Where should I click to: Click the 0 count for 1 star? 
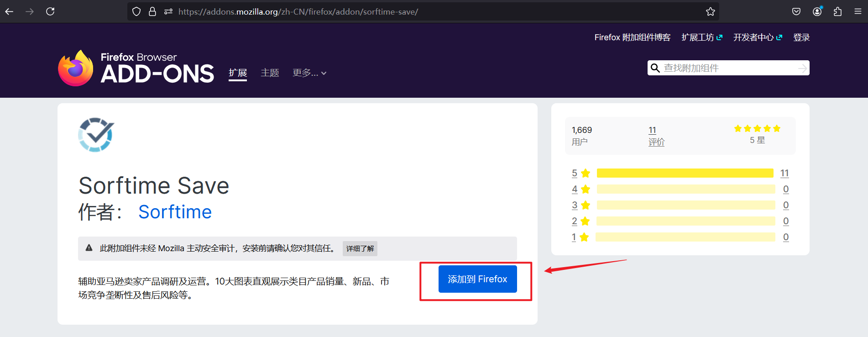tap(786, 237)
